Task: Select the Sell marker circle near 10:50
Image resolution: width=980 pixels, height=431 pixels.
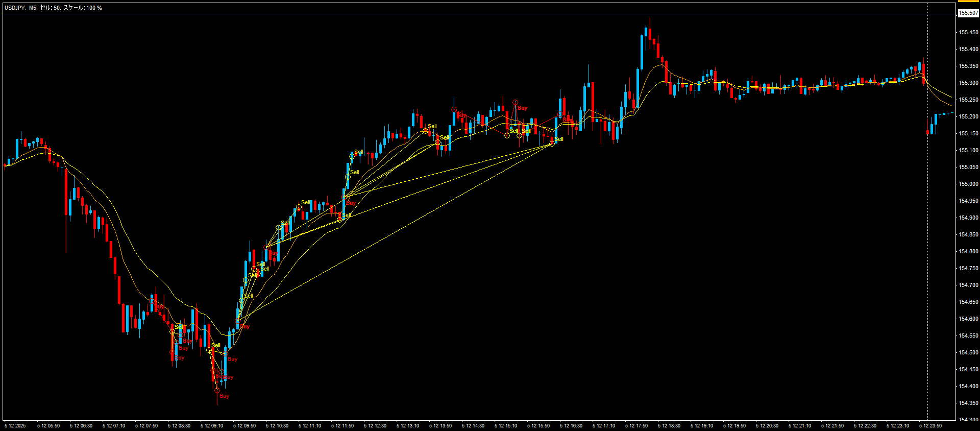Action: click(299, 207)
